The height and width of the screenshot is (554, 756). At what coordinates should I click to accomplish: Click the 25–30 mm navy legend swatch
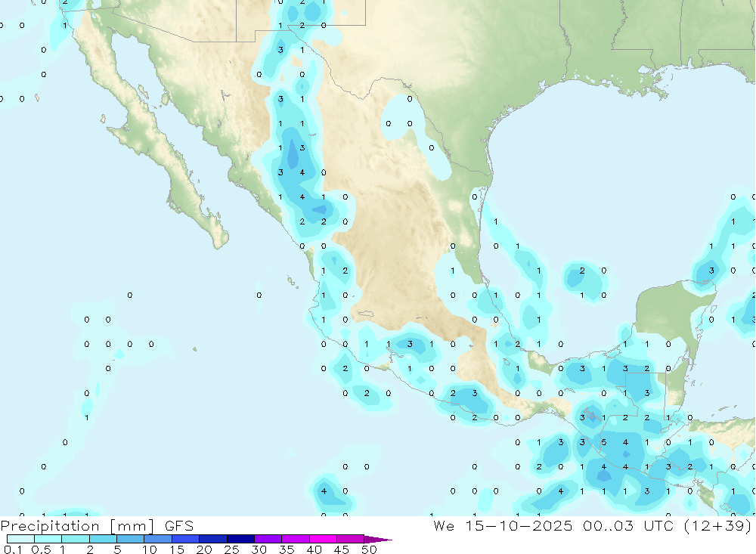[240, 539]
